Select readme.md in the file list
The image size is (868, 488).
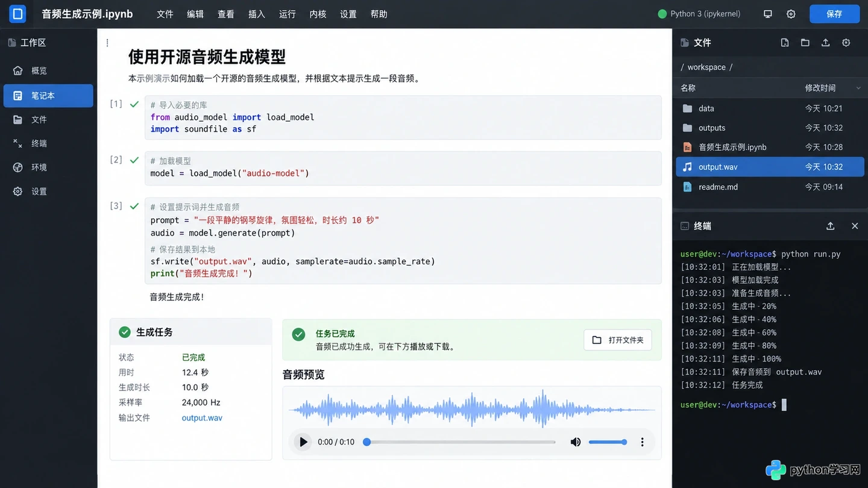pos(770,187)
